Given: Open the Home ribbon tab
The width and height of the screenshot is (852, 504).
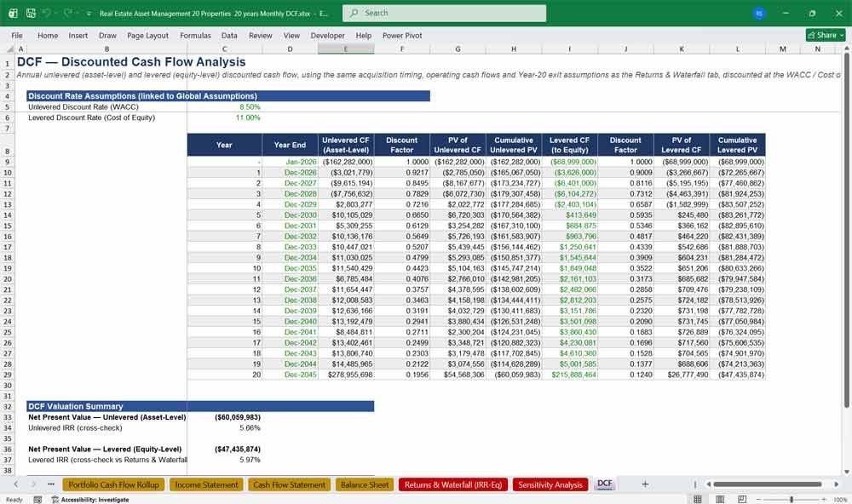Looking at the screenshot, I should tap(48, 35).
